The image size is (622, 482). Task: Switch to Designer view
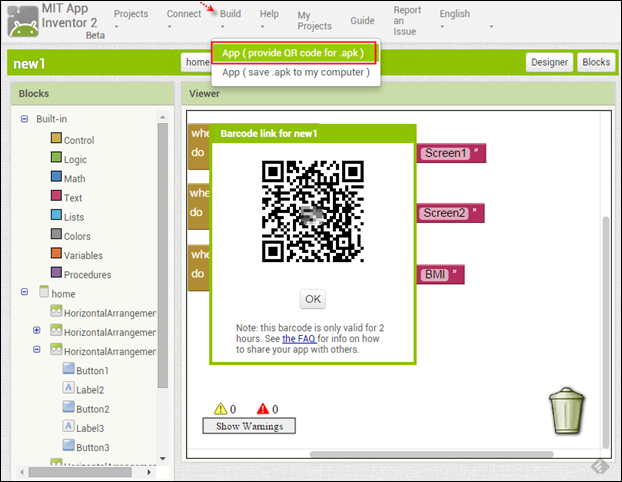(x=549, y=62)
